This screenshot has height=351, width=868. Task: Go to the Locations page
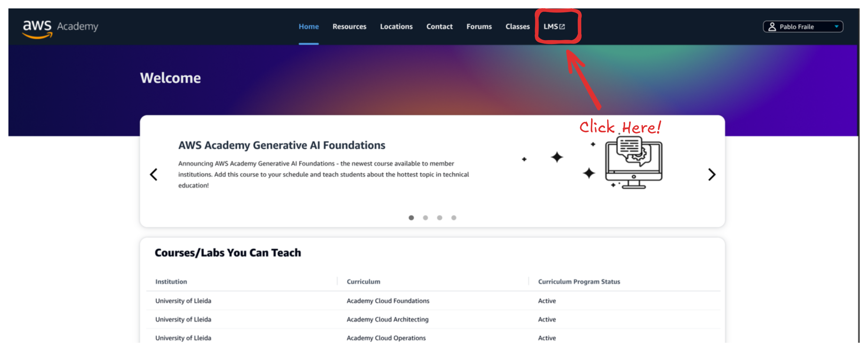tap(396, 27)
